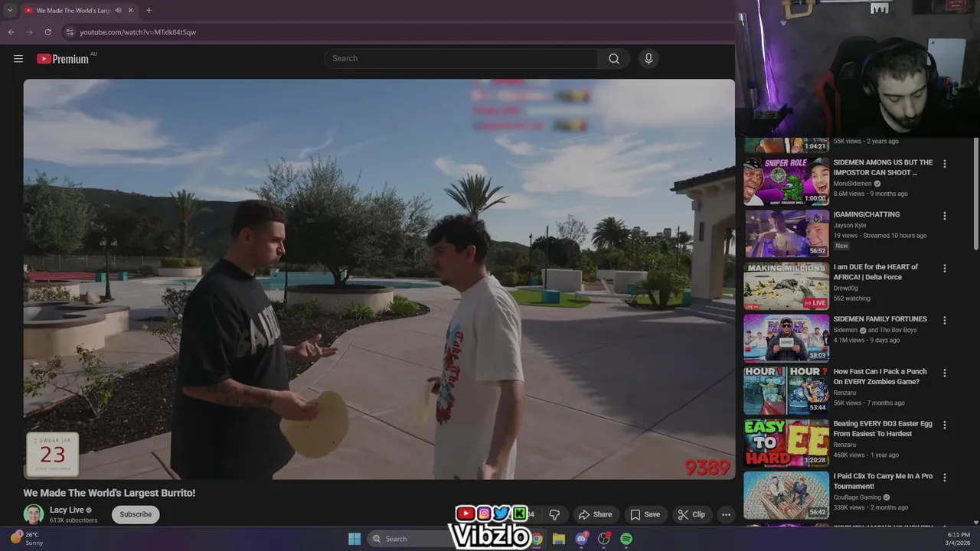Viewport: 980px width, 551px height.
Task: Open title 'SIDEMEN AMONG US BUT THE IMPOSTOR CAN SHOOT'
Action: [883, 168]
